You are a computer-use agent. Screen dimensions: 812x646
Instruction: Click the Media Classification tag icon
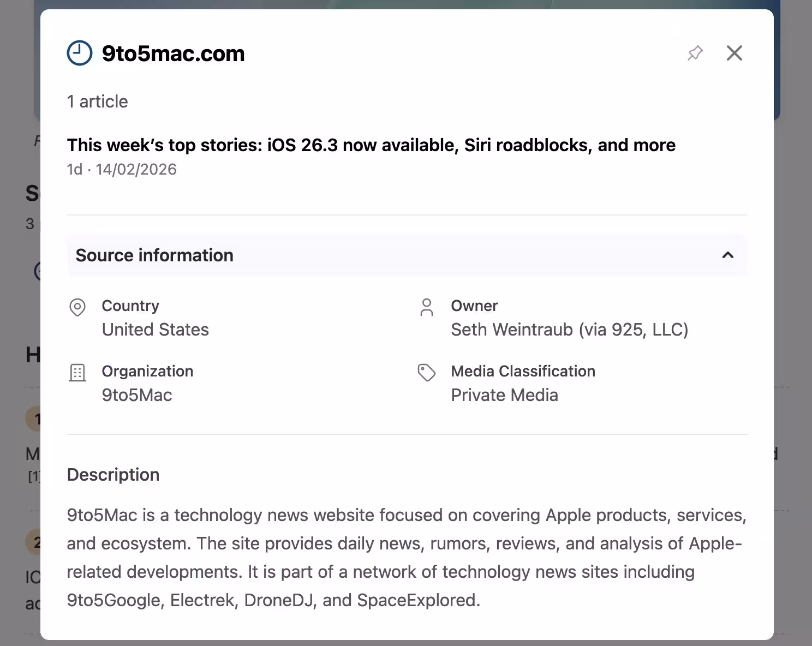(x=427, y=373)
